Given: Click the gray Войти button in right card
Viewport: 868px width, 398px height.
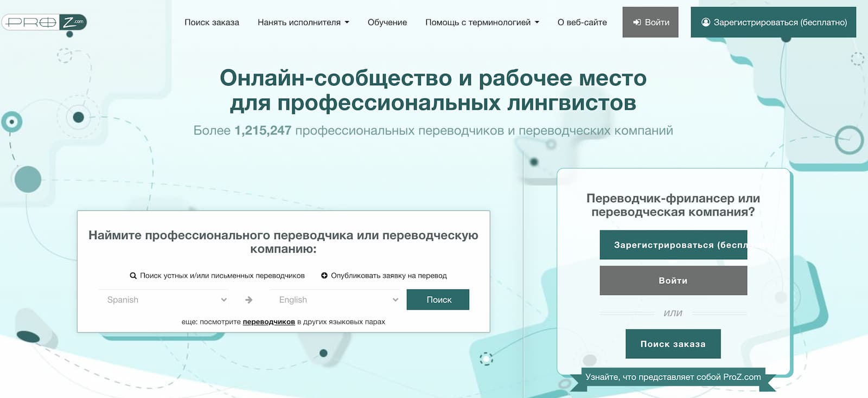Looking at the screenshot, I should pos(673,280).
